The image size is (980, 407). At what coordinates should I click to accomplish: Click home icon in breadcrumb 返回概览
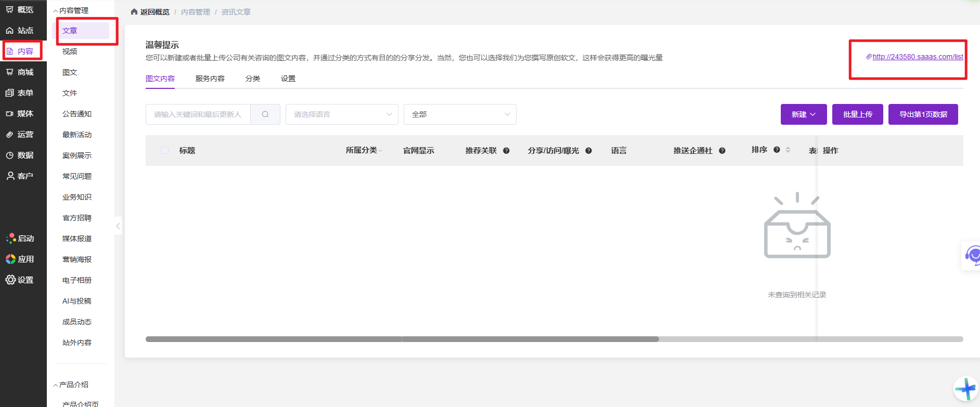(134, 12)
